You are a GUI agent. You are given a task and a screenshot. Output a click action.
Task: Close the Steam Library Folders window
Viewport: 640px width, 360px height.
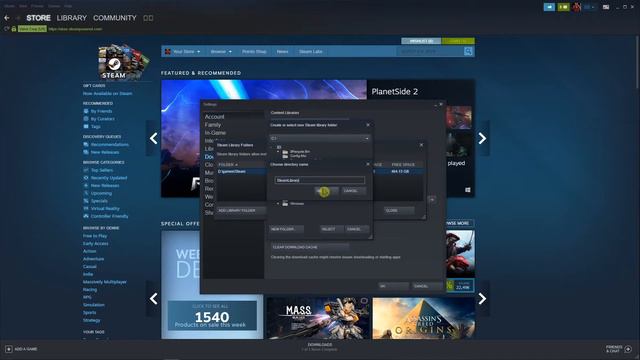[421, 145]
